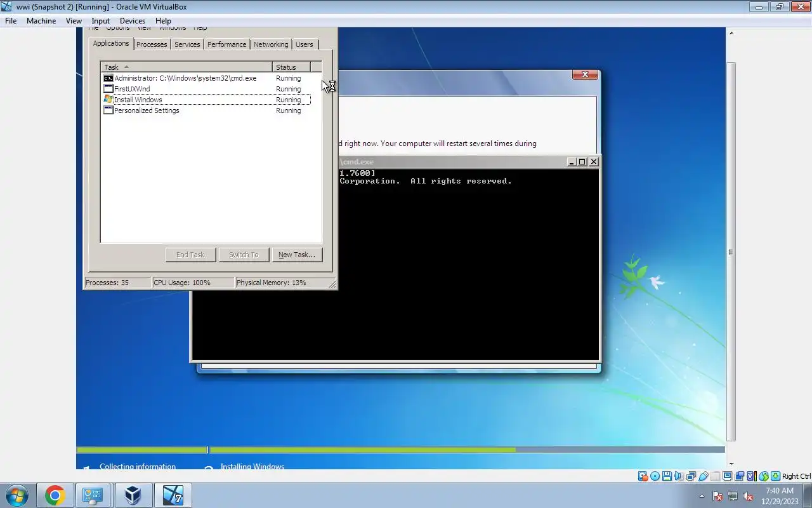This screenshot has height=508, width=812.
Task: Click the globe with green arrow indicator icon
Action: tap(764, 476)
